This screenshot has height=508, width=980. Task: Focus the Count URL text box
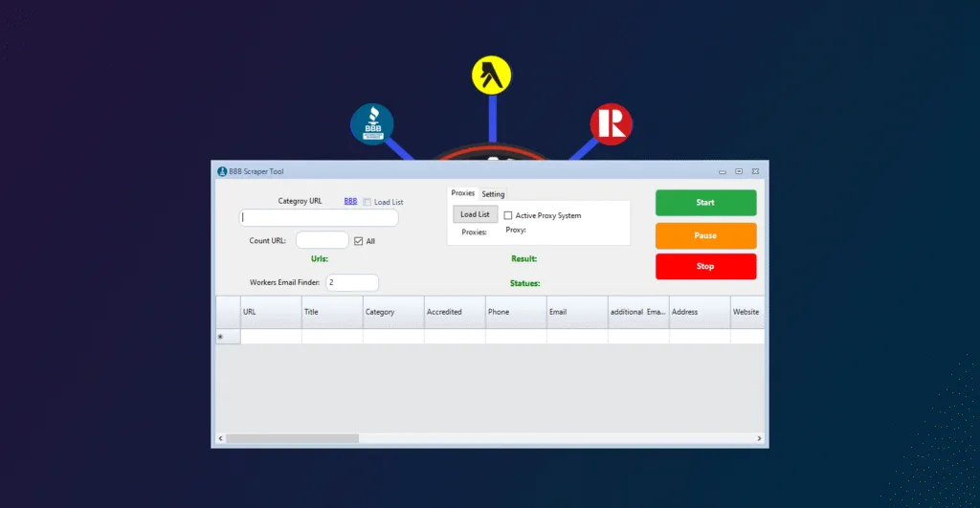[323, 240]
